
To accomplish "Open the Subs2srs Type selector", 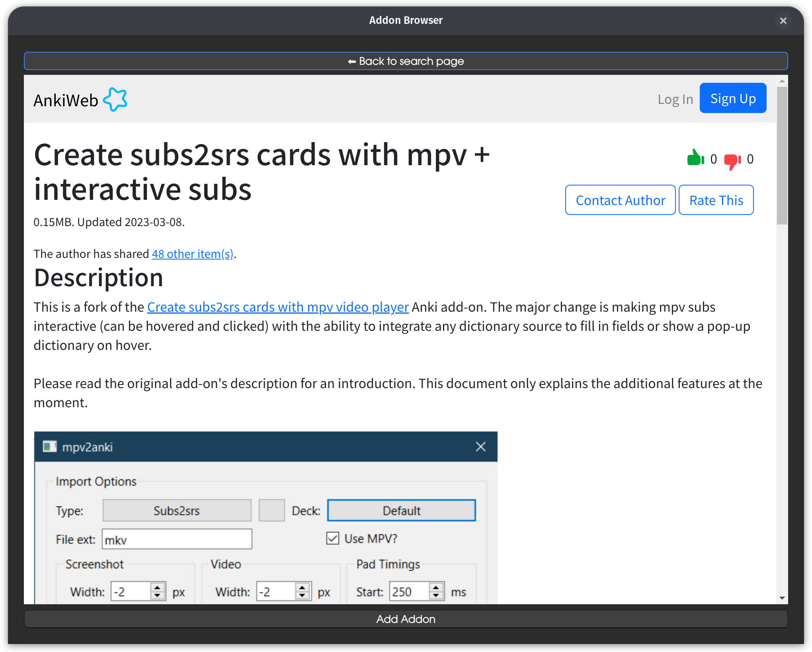I will (x=177, y=511).
